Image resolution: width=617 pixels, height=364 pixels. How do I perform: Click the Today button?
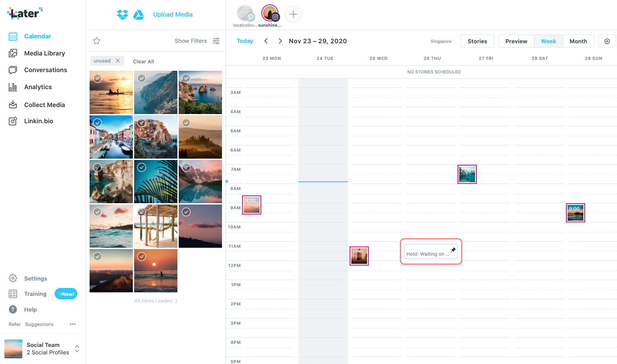245,41
